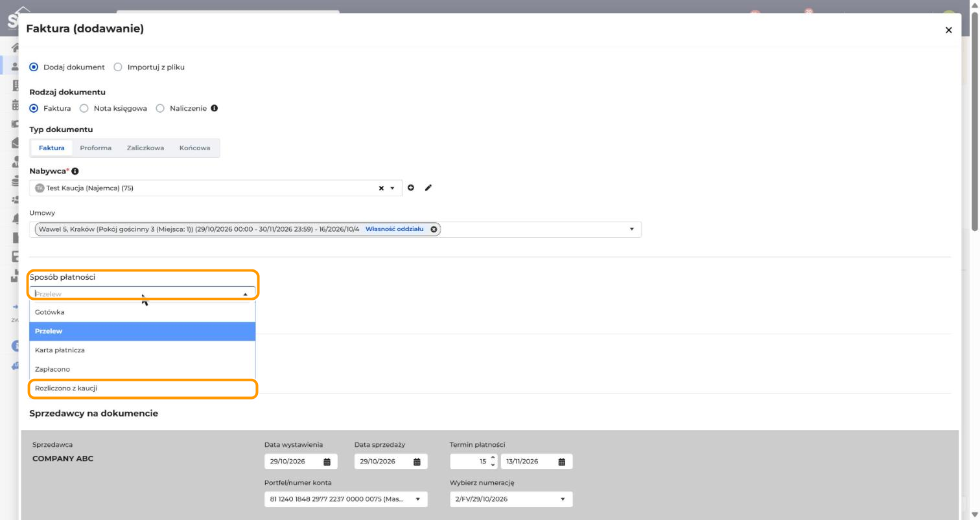
Task: Pick Przelew from the payment list
Action: [143, 331]
